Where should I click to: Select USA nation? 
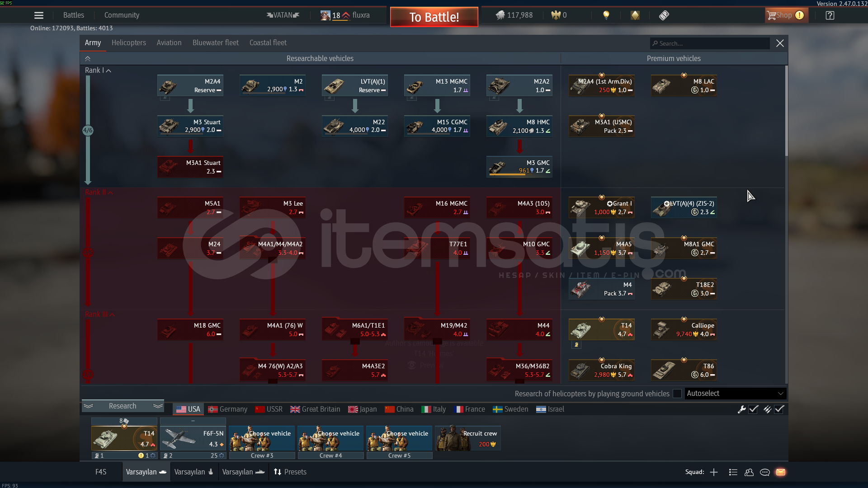pyautogui.click(x=188, y=409)
